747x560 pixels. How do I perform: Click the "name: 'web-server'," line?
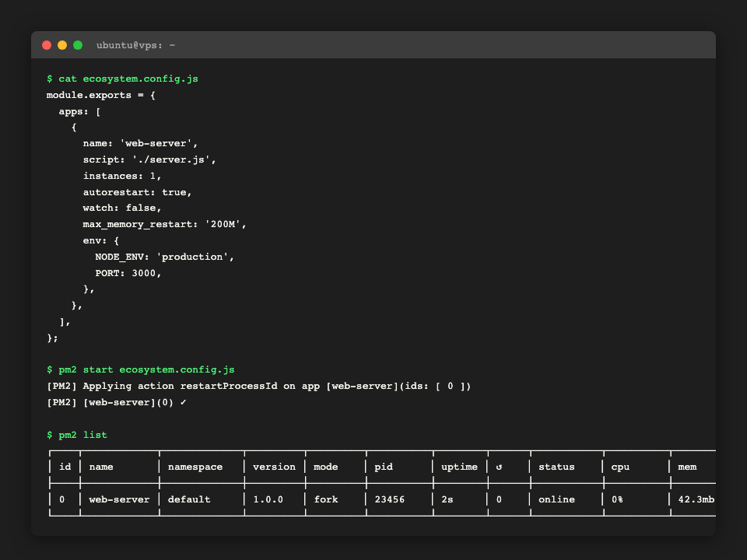[x=141, y=143]
